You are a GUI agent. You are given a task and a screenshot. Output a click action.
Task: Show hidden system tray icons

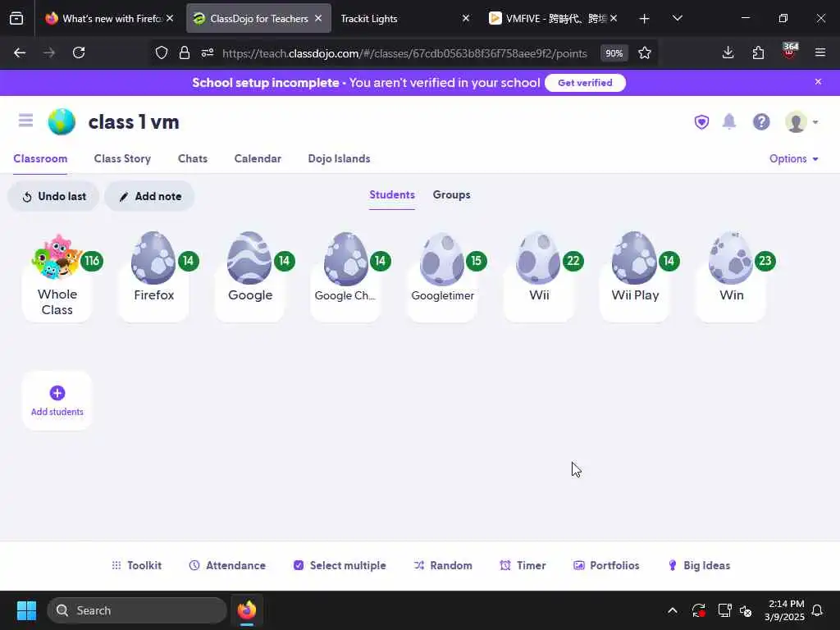(x=673, y=610)
